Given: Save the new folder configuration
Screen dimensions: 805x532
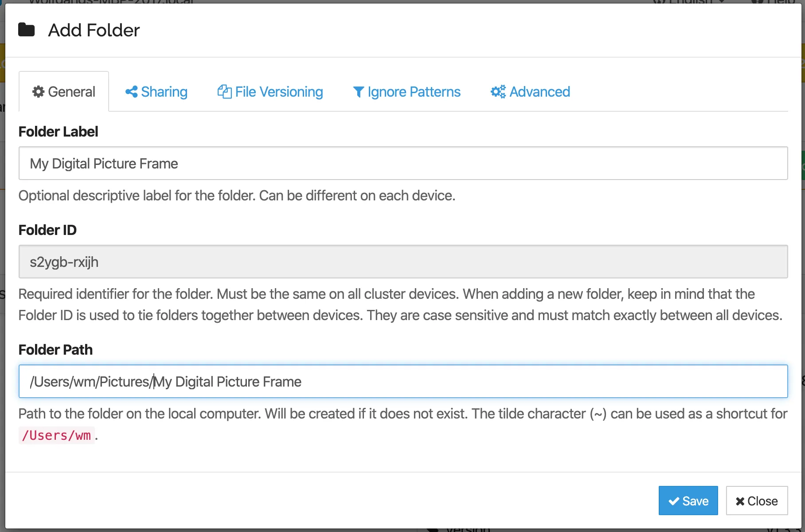Looking at the screenshot, I should coord(688,501).
